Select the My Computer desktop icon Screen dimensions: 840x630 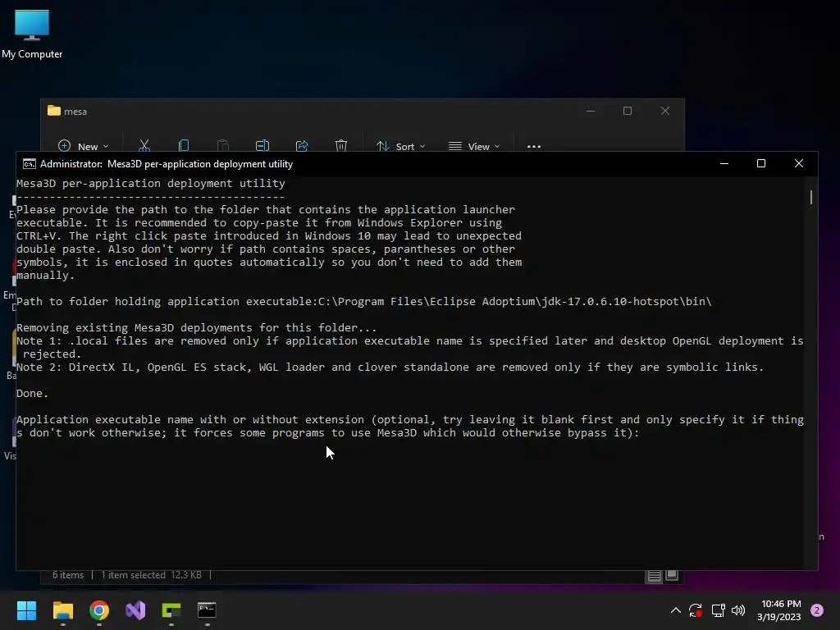click(32, 34)
